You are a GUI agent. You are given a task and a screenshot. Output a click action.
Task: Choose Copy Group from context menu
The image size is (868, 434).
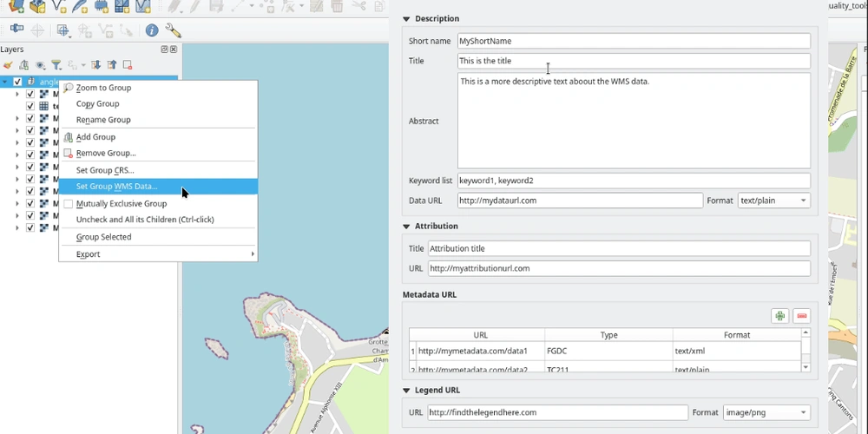tap(158, 103)
